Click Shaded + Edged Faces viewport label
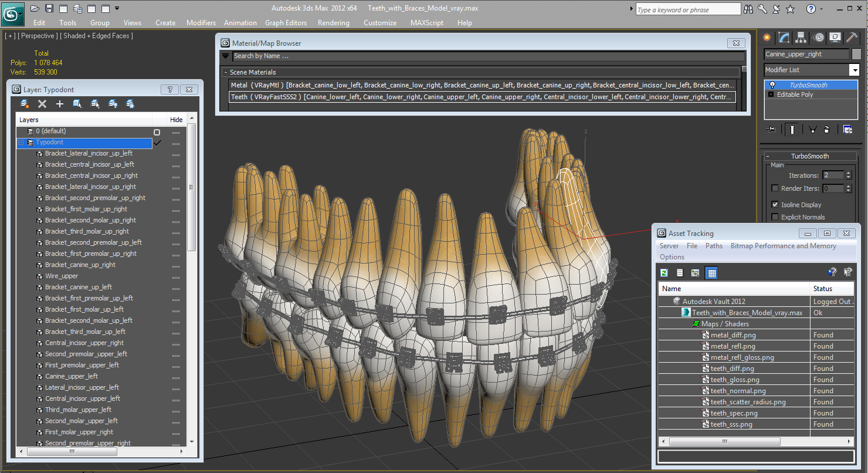The width and height of the screenshot is (868, 473). point(97,36)
